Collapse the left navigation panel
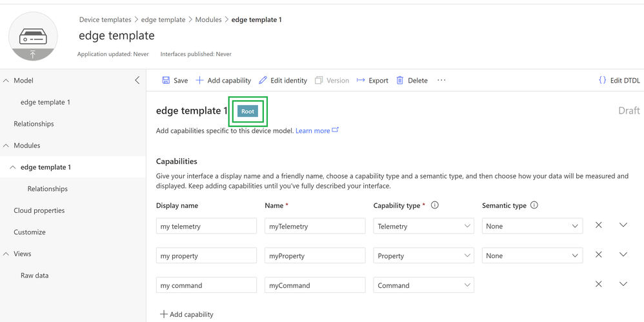This screenshot has width=644, height=322. tap(137, 81)
